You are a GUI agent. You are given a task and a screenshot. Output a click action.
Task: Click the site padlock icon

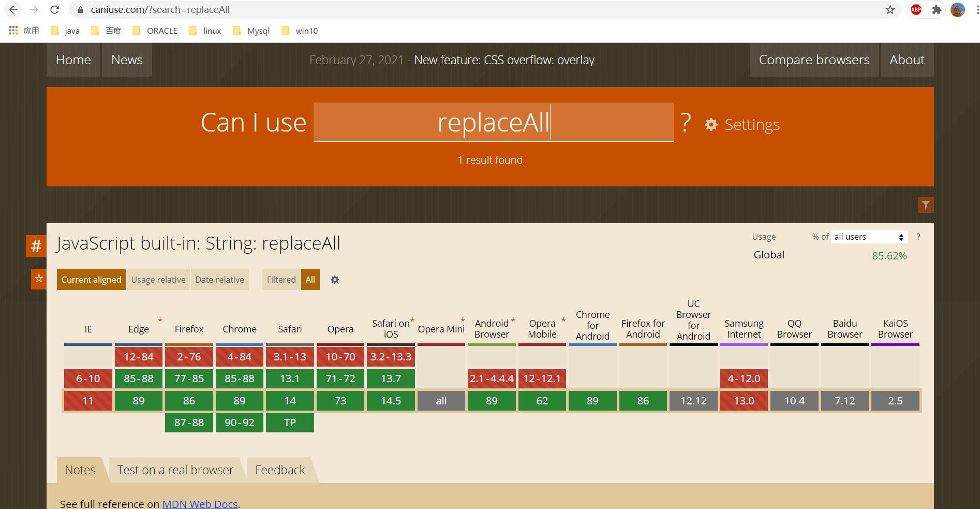click(80, 9)
